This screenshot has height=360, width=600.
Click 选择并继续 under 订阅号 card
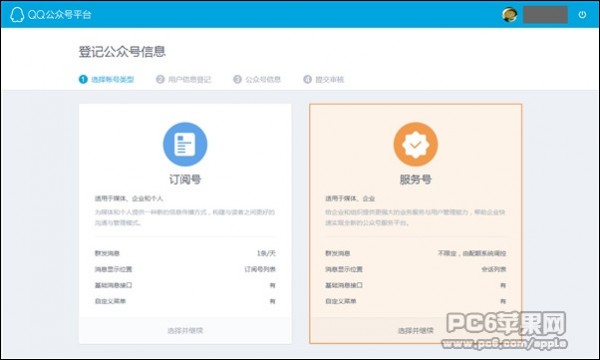click(x=185, y=331)
